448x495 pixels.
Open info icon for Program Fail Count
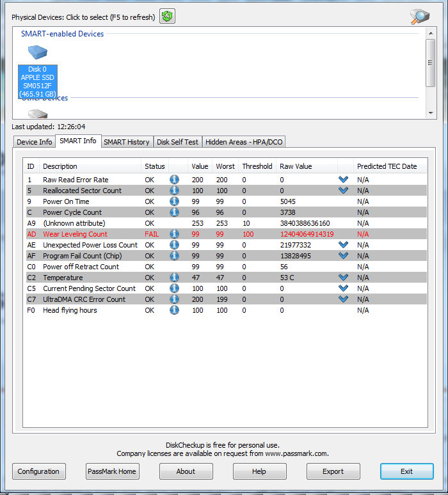click(x=174, y=256)
